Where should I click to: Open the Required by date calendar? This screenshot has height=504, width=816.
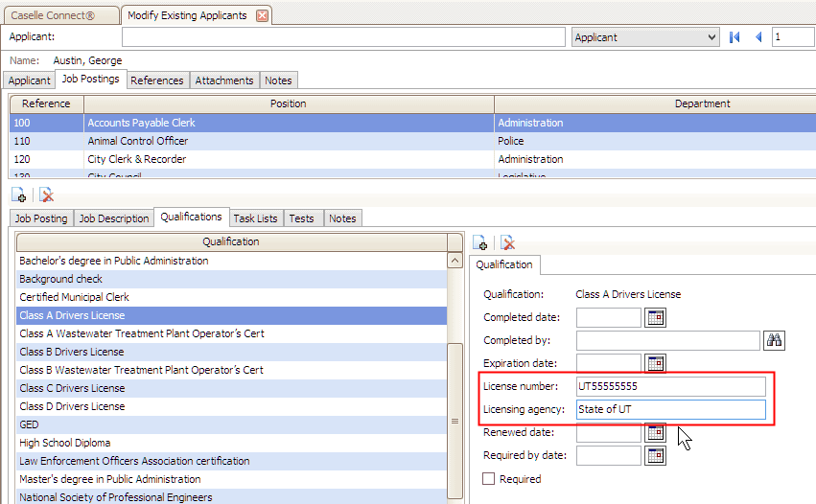coord(656,455)
